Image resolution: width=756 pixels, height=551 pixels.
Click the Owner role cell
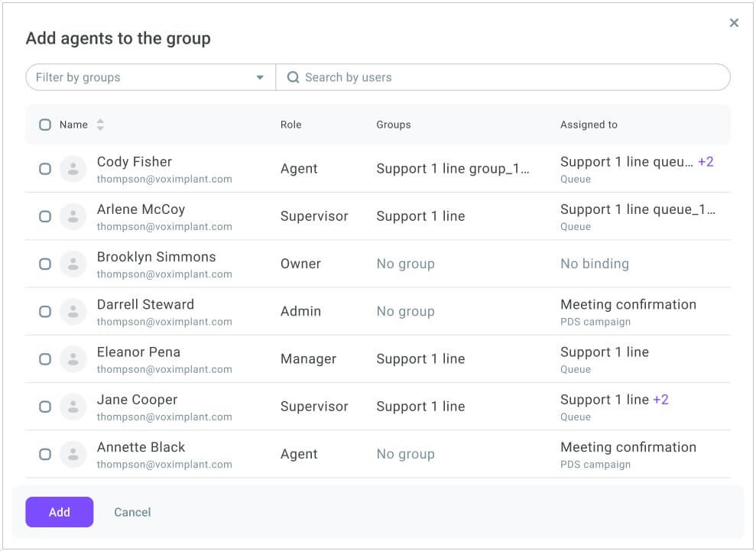pos(300,264)
